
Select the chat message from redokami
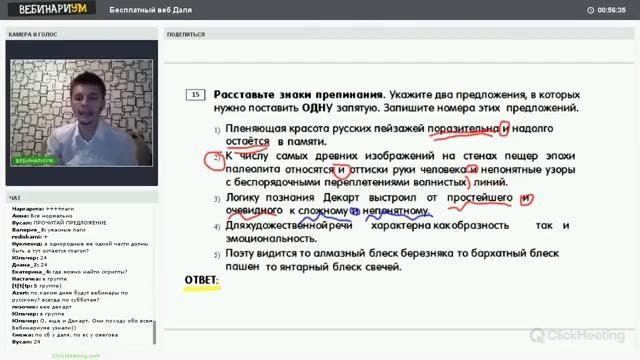30,237
